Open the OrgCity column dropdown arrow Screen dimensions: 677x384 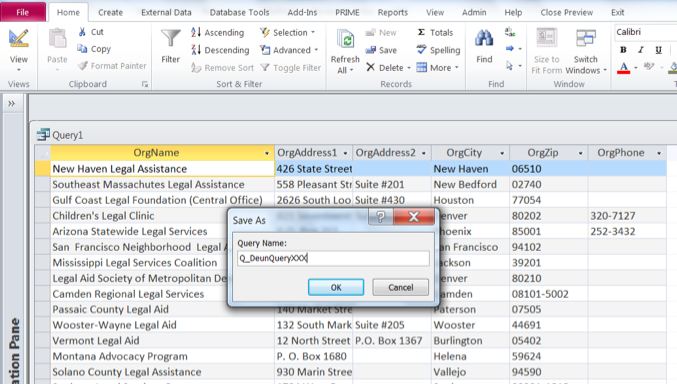[502, 153]
